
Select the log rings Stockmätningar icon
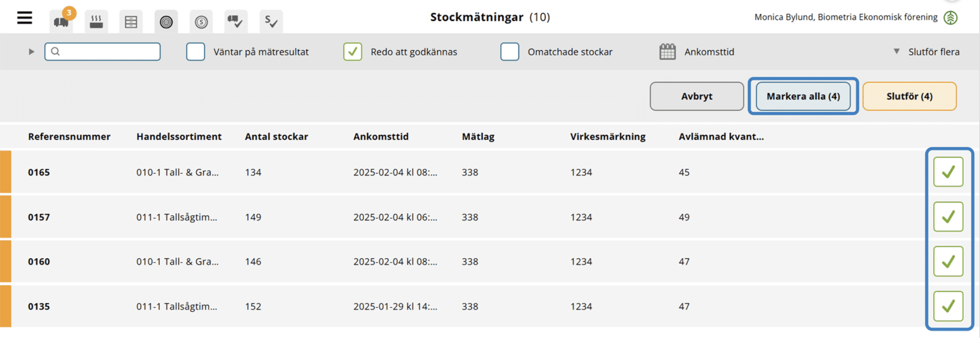(166, 21)
